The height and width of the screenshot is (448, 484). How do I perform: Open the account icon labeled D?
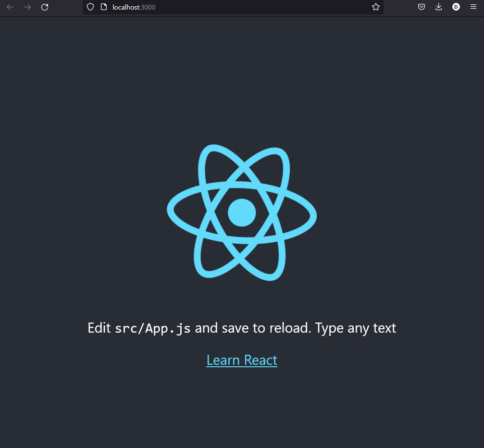[x=456, y=7]
